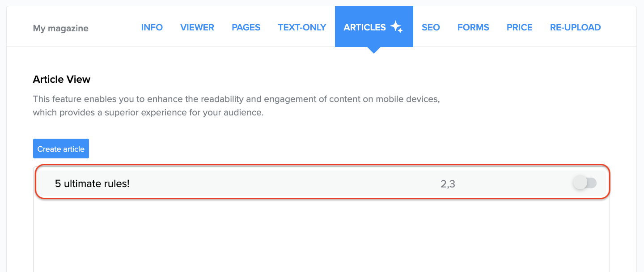Viewport: 644px width, 272px height.
Task: Click the sparkle icon beside ARTICLES
Action: click(x=396, y=27)
